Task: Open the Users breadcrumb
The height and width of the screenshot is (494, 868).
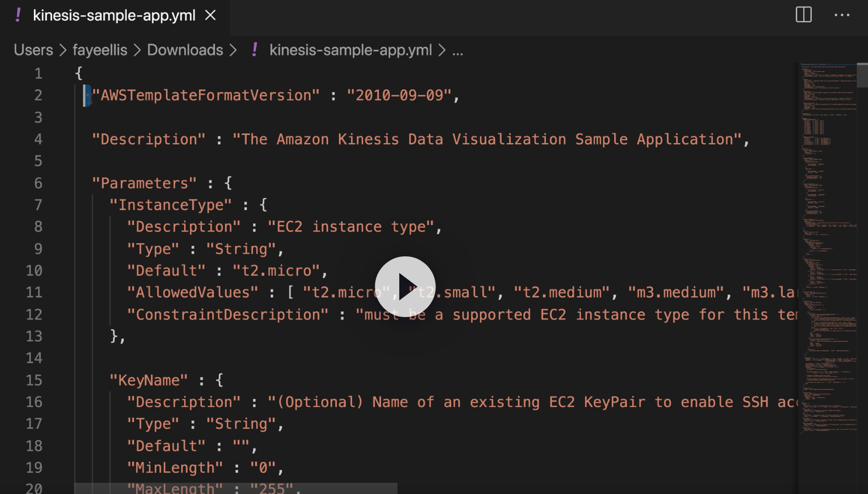Action: (x=33, y=50)
